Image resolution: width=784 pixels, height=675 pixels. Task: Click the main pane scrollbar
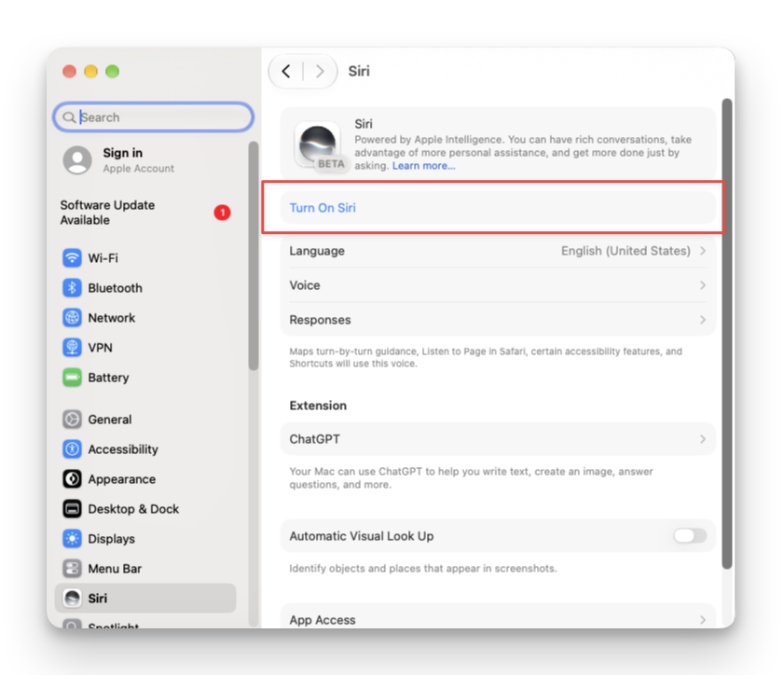coord(727,334)
